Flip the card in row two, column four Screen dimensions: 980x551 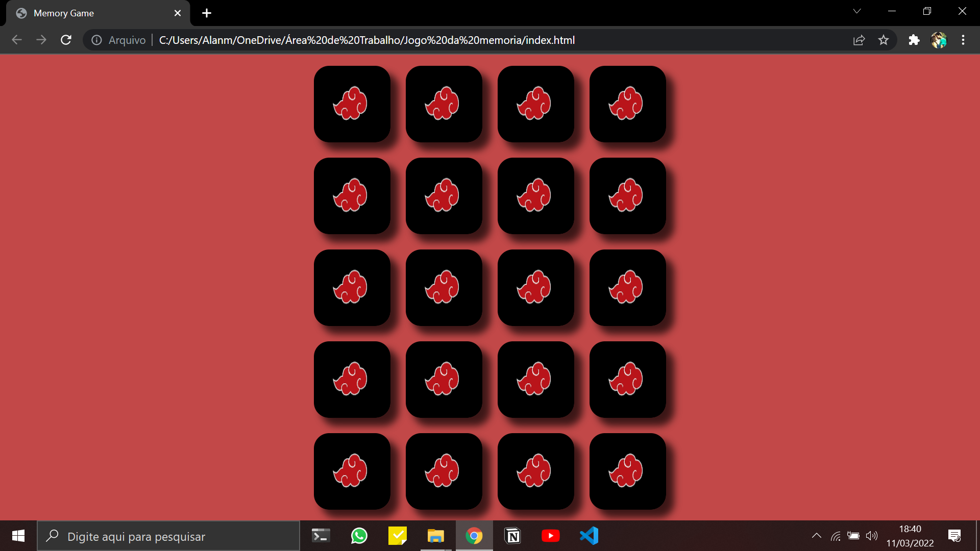[x=628, y=196]
